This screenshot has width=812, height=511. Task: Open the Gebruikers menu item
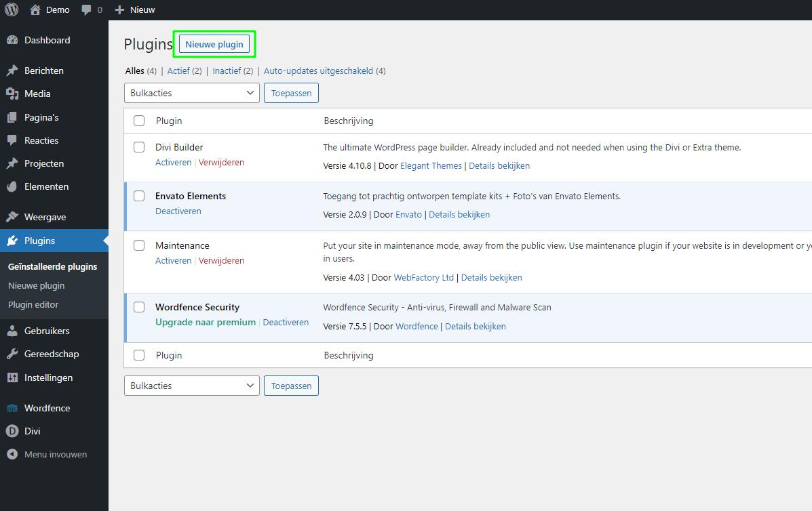click(54, 331)
